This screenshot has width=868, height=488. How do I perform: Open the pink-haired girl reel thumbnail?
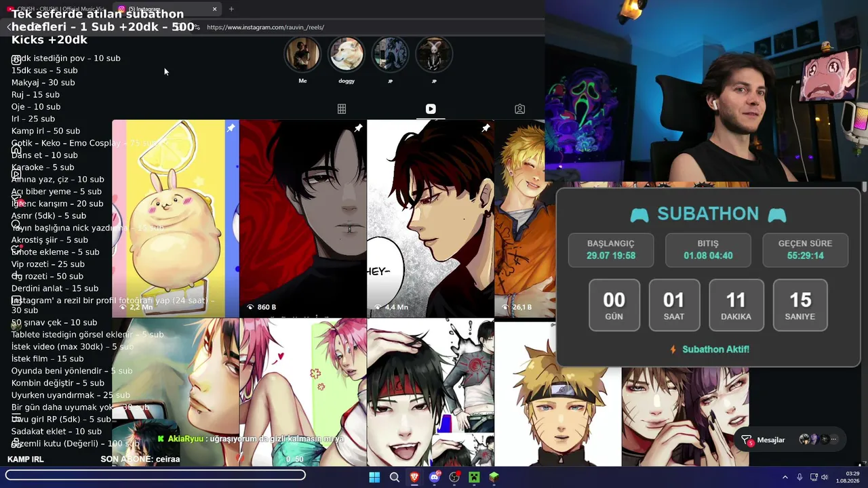pos(303,392)
